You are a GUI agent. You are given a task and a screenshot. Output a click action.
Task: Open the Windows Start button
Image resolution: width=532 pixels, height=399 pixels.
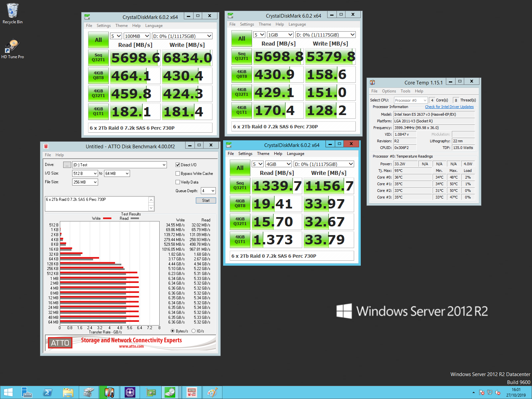click(8, 392)
